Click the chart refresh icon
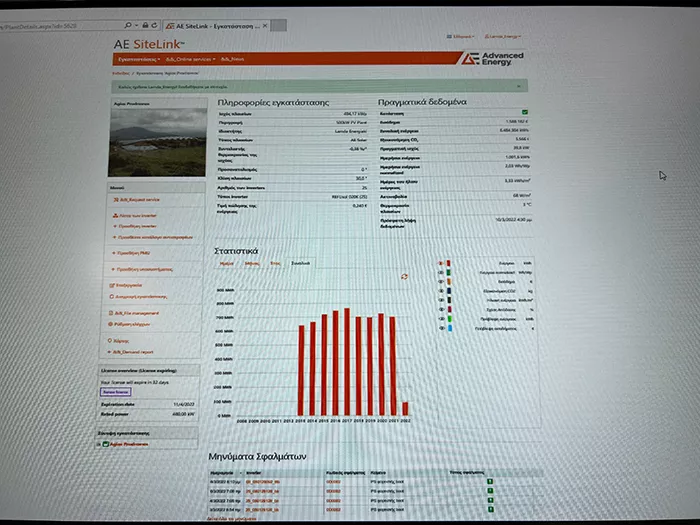This screenshot has width=700, height=525. [x=404, y=276]
